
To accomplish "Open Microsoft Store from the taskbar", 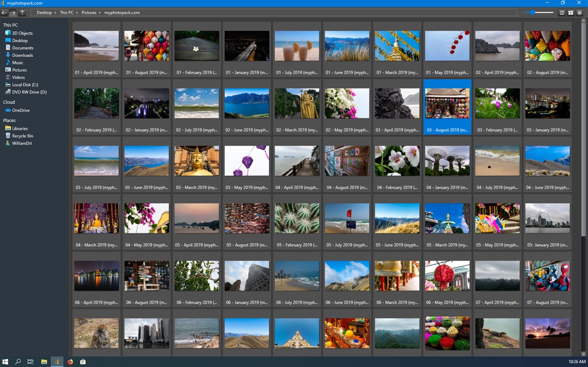I will [83, 361].
